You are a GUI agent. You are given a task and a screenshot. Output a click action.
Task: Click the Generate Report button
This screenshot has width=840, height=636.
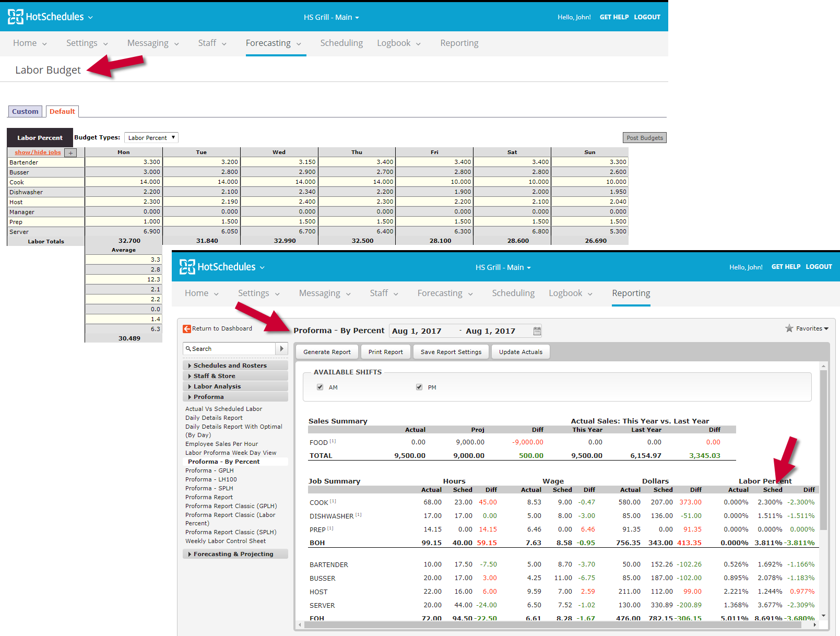(x=327, y=352)
